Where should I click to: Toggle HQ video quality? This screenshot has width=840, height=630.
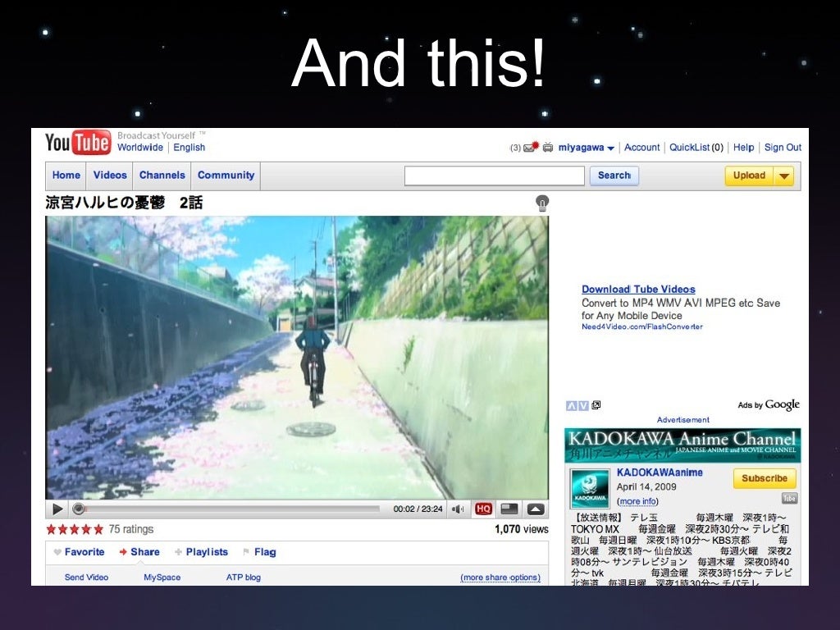pos(483,509)
